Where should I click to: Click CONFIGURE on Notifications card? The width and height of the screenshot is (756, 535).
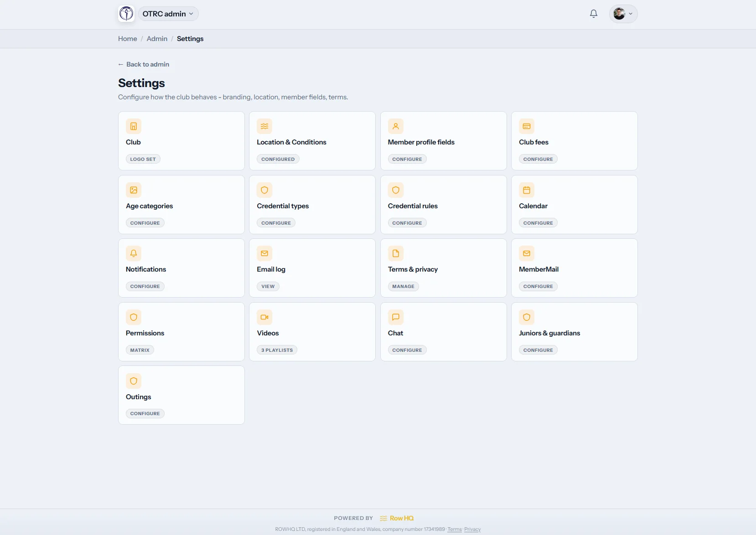(145, 286)
